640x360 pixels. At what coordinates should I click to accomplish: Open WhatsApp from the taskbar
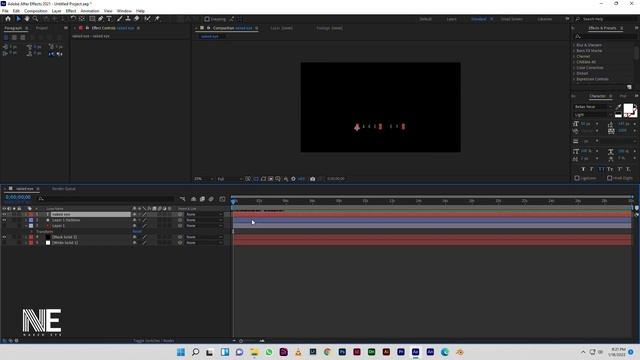pos(269,352)
